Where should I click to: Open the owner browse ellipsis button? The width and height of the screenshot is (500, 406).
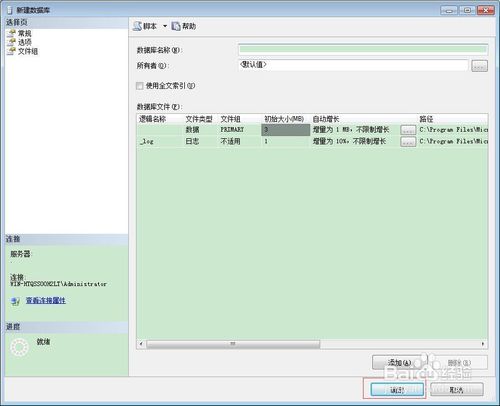pyautogui.click(x=479, y=66)
